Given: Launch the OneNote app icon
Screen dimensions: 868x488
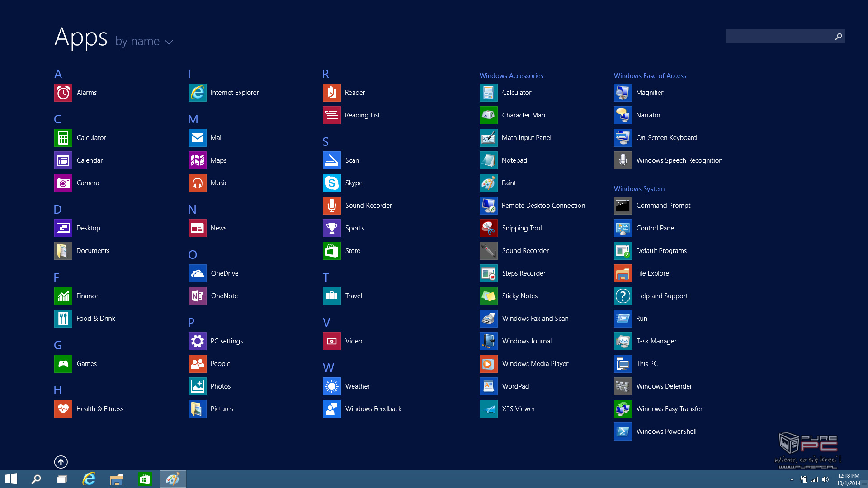Looking at the screenshot, I should [x=198, y=296].
